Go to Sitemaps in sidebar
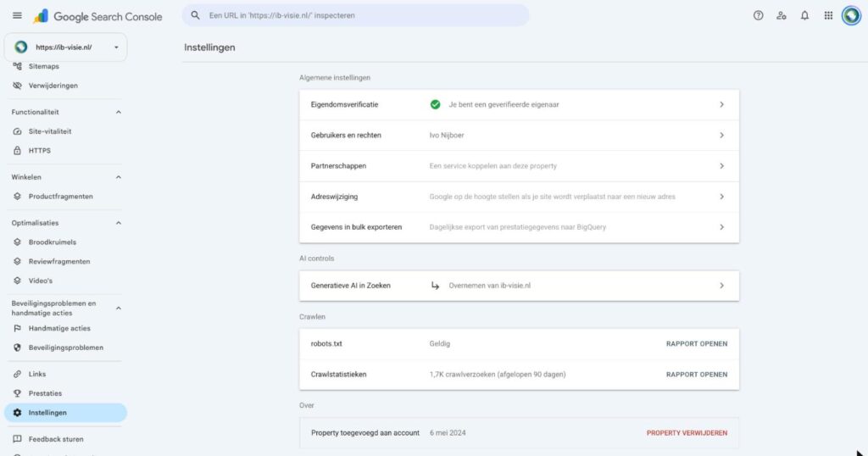The image size is (868, 456). [44, 66]
